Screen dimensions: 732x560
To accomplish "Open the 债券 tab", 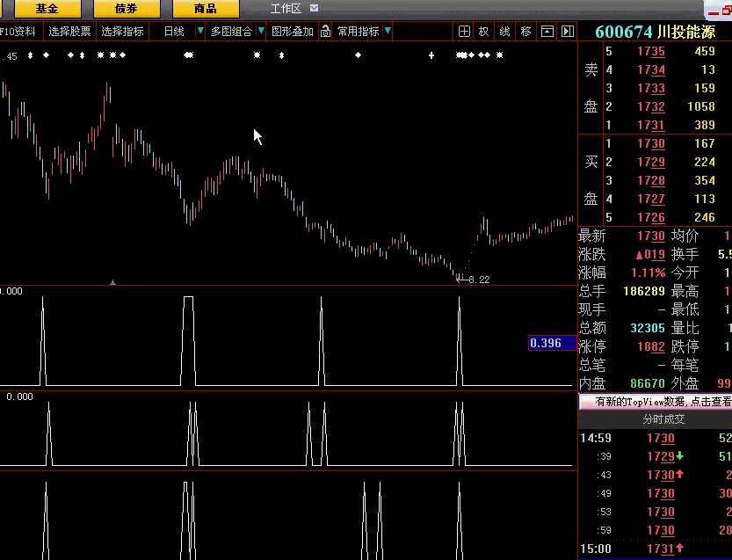I will (x=127, y=9).
